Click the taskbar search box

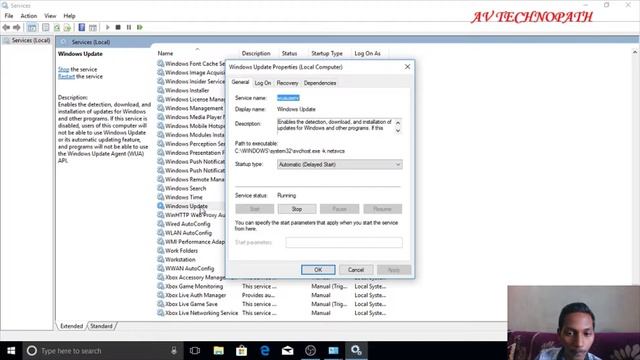102,351
